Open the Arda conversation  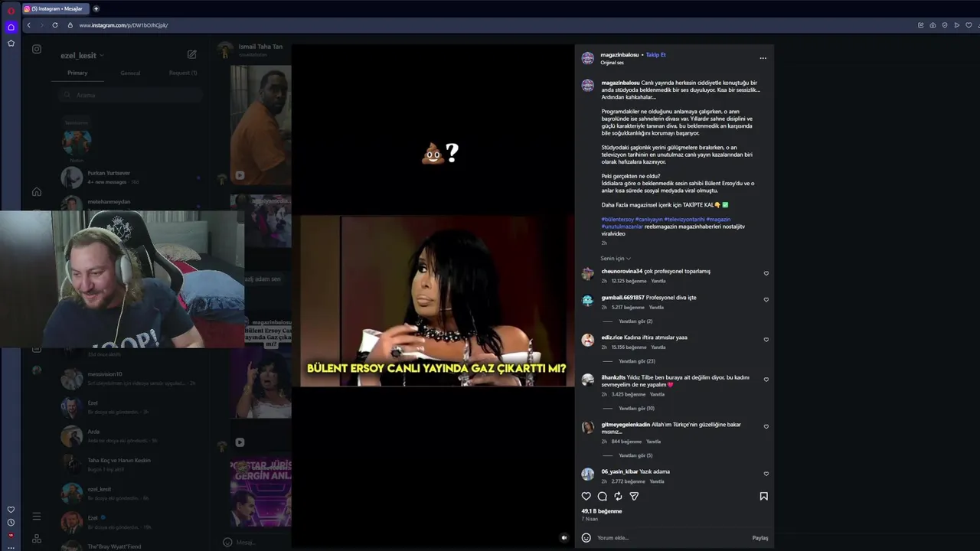130,435
